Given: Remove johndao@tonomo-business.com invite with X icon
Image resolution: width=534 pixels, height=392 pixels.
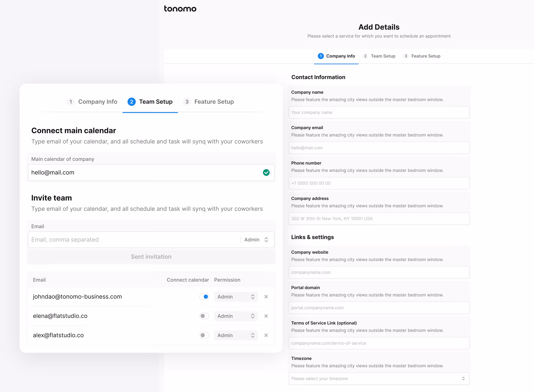Looking at the screenshot, I should click(266, 297).
